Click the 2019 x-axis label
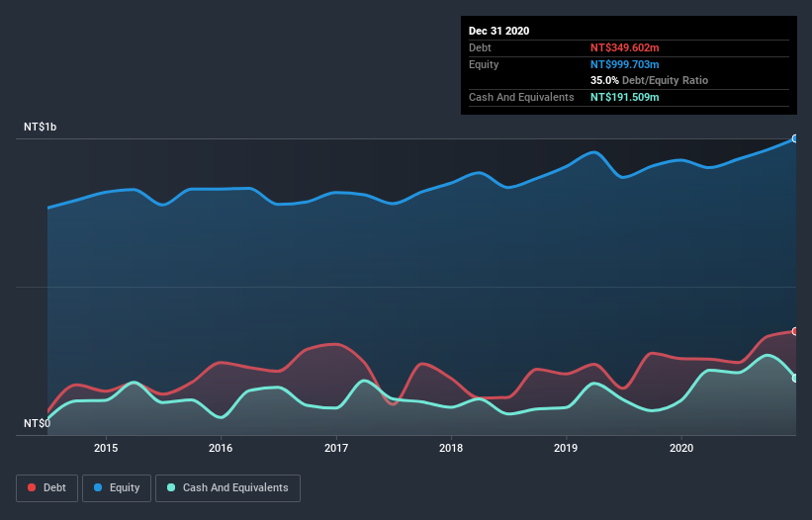The image size is (812, 520). 566,448
